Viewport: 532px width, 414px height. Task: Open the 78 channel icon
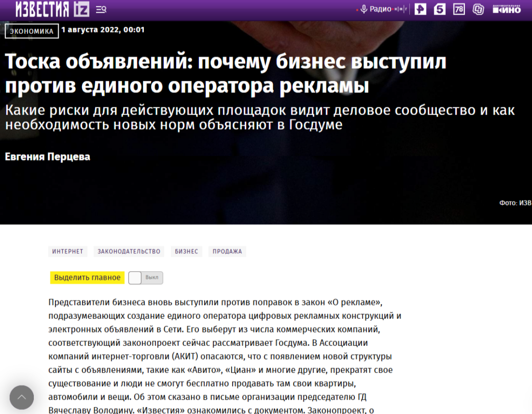pyautogui.click(x=459, y=9)
